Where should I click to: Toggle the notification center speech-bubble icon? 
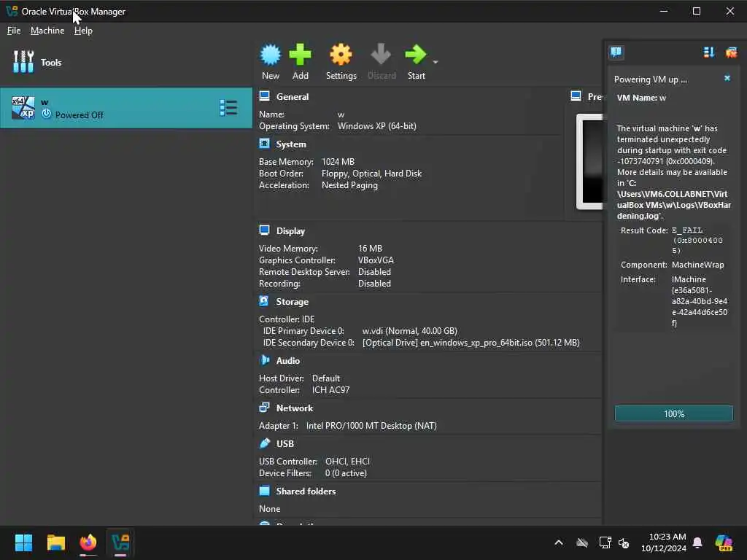(x=616, y=52)
